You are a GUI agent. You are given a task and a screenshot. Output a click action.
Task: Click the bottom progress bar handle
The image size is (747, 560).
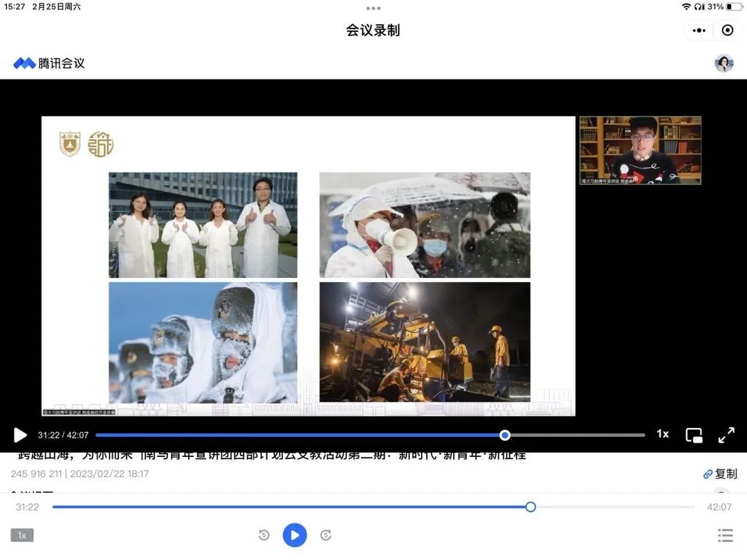click(x=531, y=507)
